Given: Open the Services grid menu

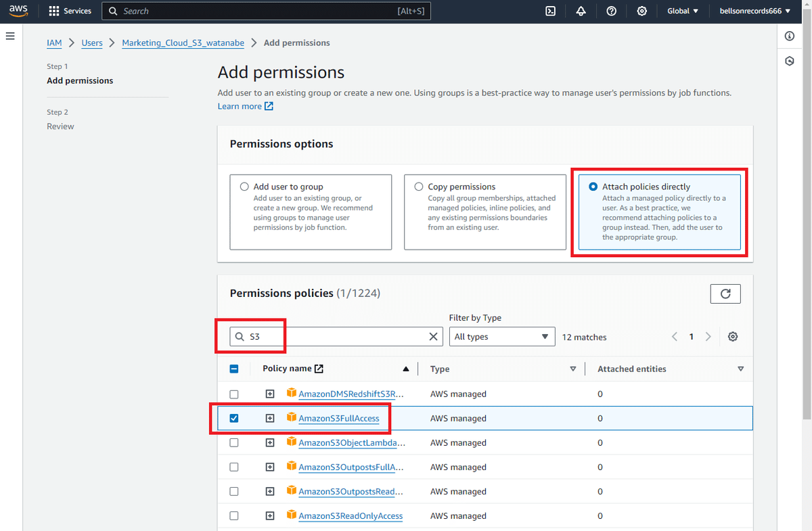Looking at the screenshot, I should point(70,11).
